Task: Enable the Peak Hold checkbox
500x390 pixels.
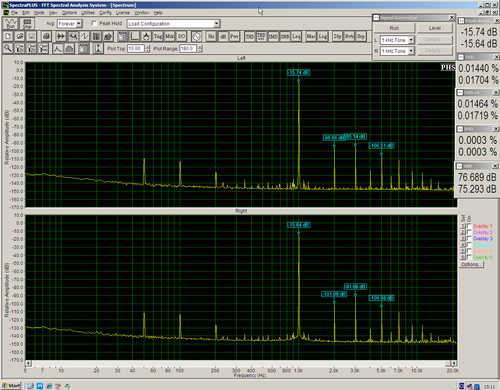Action: tap(94, 23)
